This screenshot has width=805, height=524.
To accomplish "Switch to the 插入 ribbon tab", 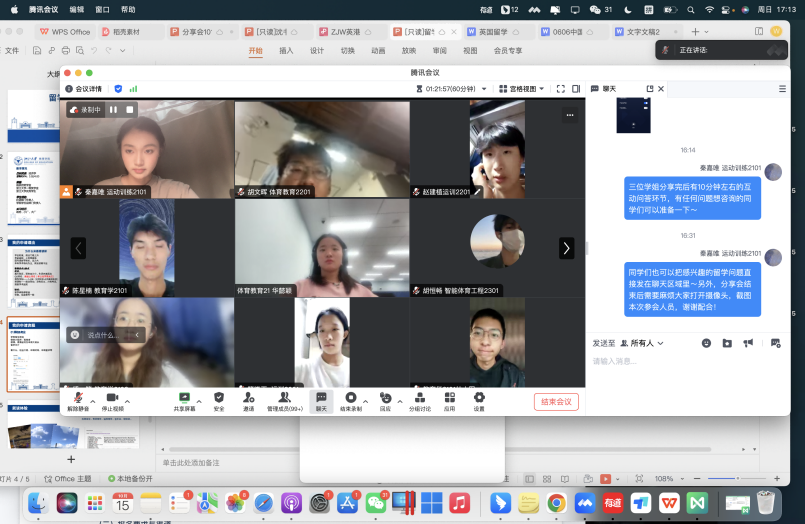I will (287, 50).
